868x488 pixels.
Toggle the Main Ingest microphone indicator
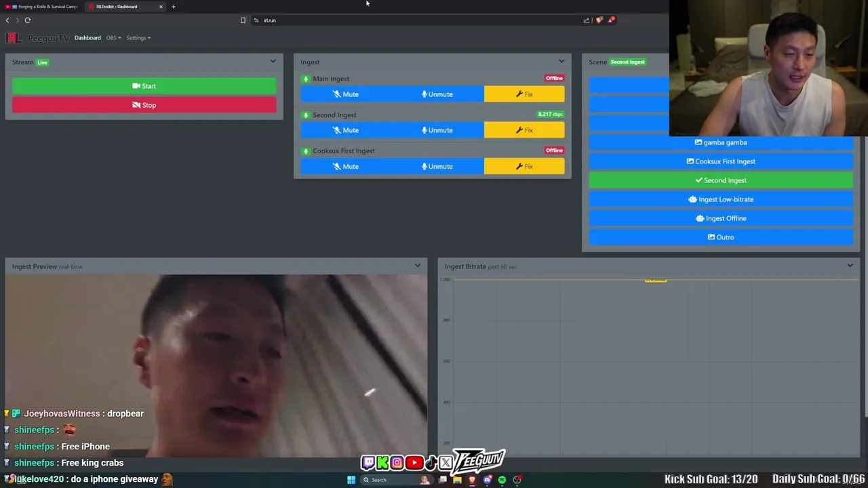tap(306, 79)
